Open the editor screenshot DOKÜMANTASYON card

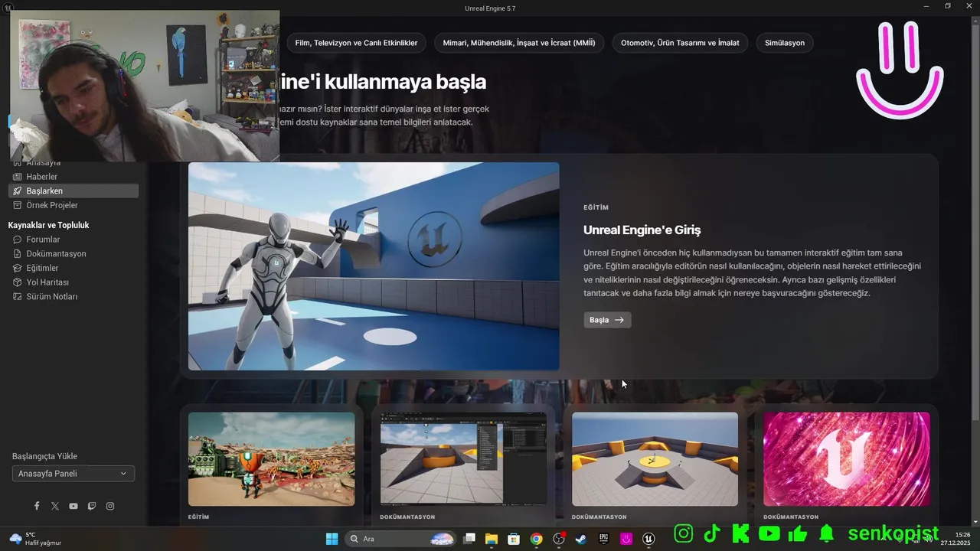pyautogui.click(x=463, y=459)
